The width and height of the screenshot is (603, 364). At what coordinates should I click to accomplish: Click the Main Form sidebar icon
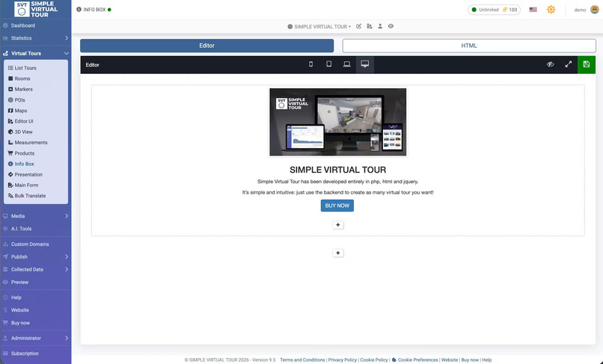pyautogui.click(x=10, y=185)
